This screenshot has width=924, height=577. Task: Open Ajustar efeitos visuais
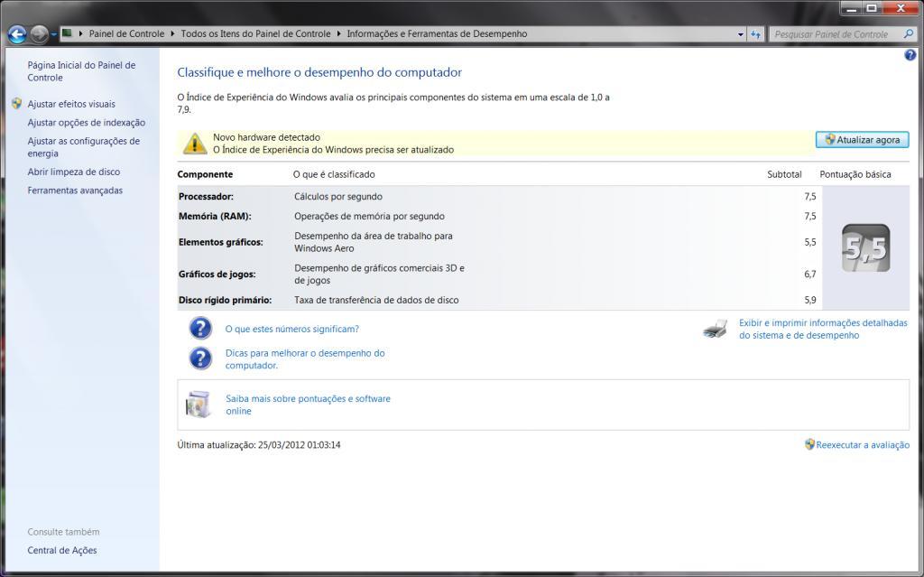[71, 104]
